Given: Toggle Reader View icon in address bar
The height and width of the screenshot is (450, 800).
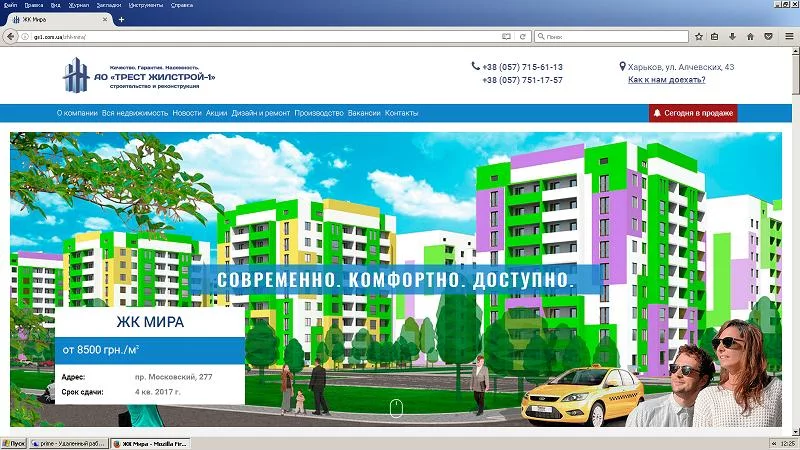Looking at the screenshot, I should (506, 37).
